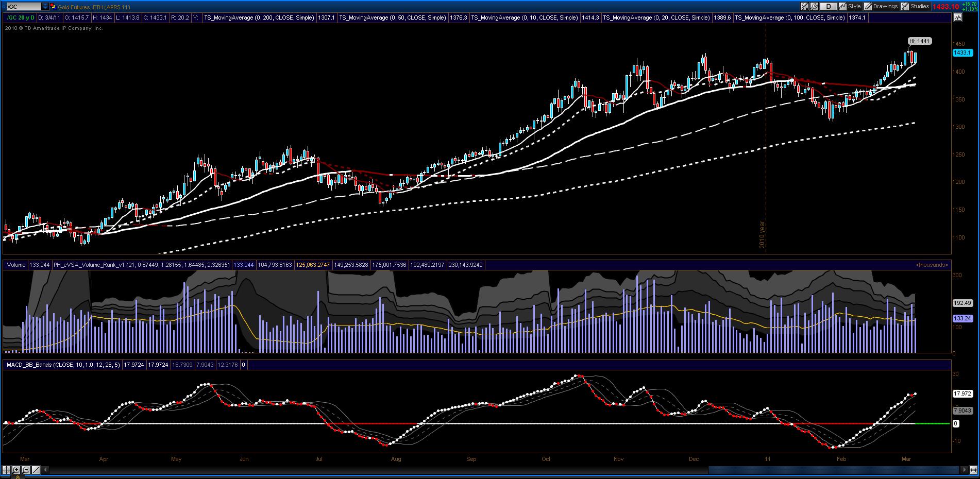Screen dimensions: 980x479
Task: Click the D daily timeframe button
Action: point(829,7)
